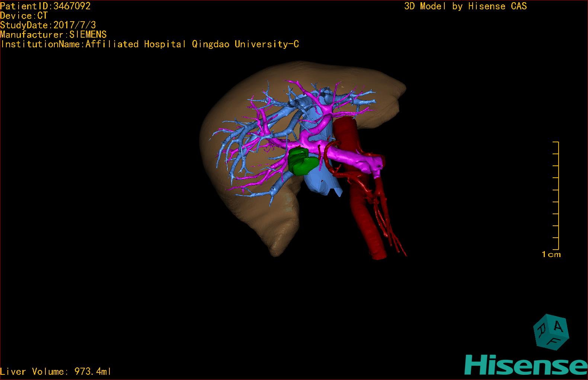This screenshot has width=588, height=380.
Task: Click the InstitutionName Affiliated Hospital text
Action: coord(150,44)
